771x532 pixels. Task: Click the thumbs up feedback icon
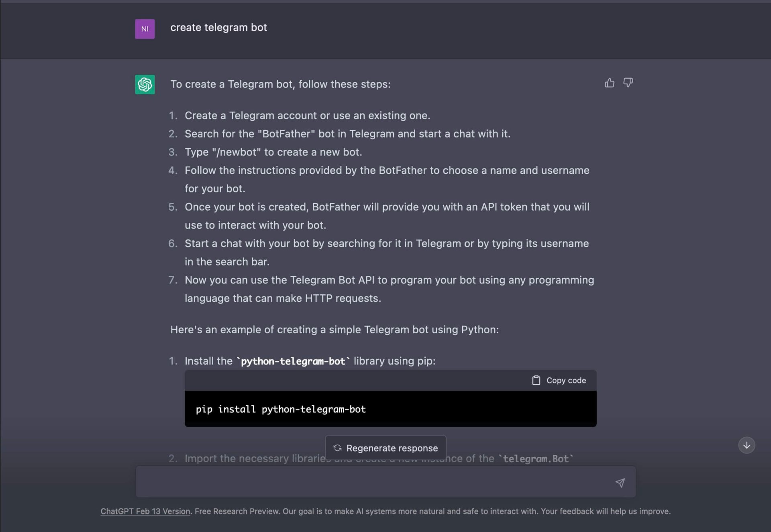click(609, 83)
